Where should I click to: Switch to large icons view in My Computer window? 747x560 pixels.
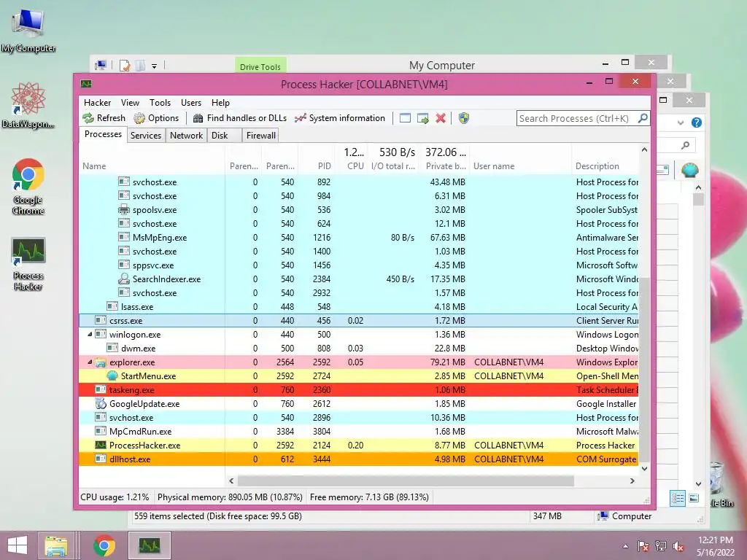pyautogui.click(x=694, y=498)
